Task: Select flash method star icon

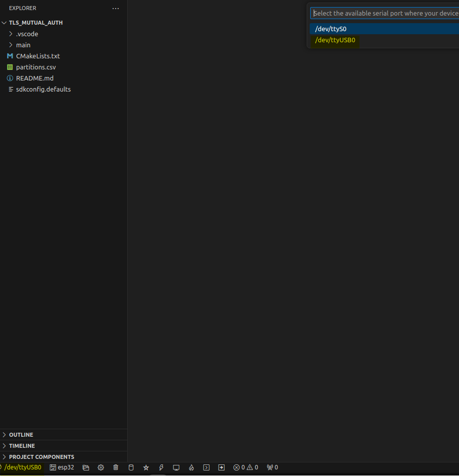Action: [146, 467]
